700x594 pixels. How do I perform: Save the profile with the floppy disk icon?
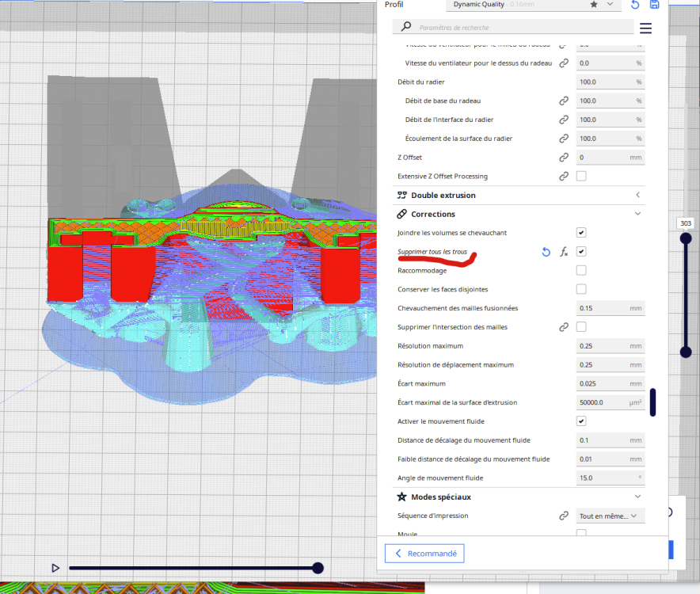tap(654, 5)
